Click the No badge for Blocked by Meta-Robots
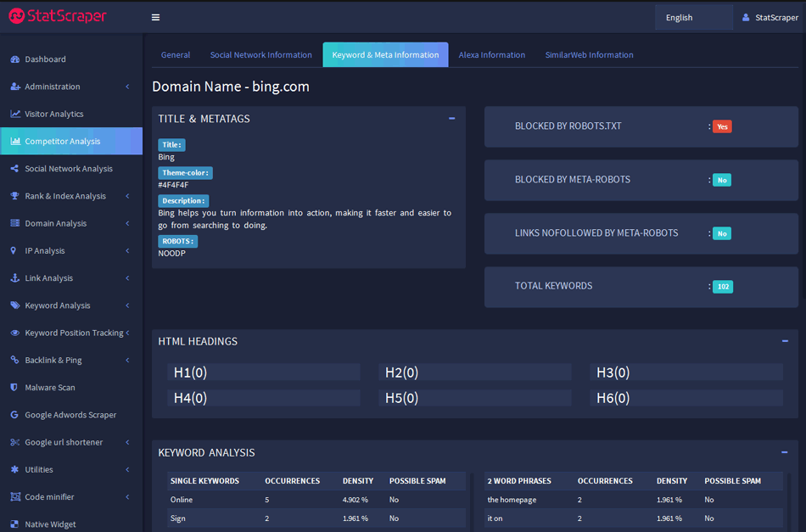 coord(722,180)
